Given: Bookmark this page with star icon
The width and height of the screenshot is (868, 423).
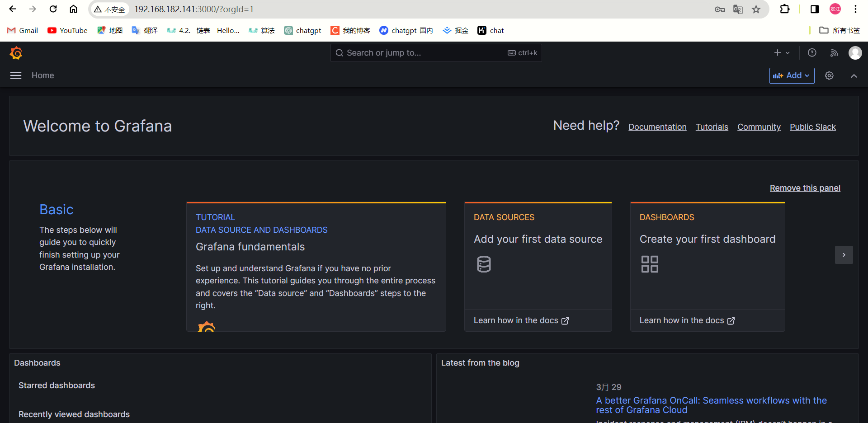Looking at the screenshot, I should [x=756, y=9].
